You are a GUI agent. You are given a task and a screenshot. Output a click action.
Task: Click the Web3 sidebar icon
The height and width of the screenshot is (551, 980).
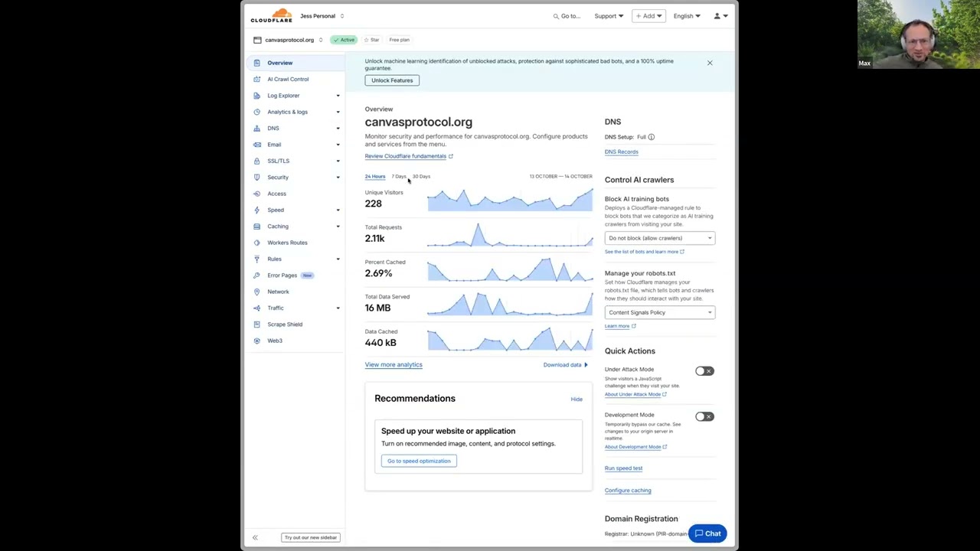257,341
